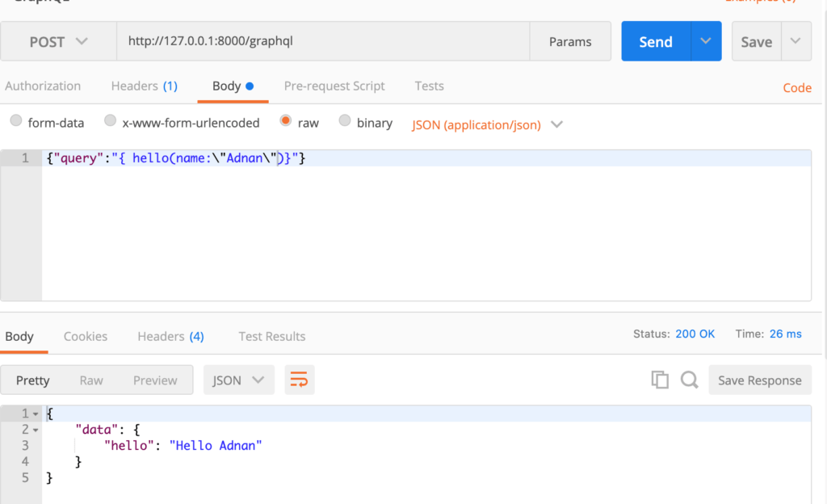View the response Headers (4) tab
The image size is (827, 504).
[170, 337]
